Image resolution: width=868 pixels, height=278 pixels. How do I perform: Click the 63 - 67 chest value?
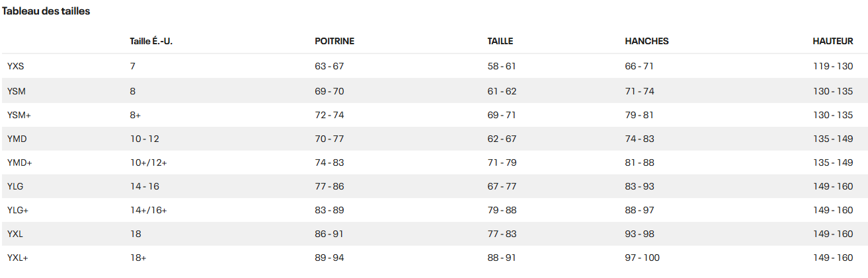[330, 66]
